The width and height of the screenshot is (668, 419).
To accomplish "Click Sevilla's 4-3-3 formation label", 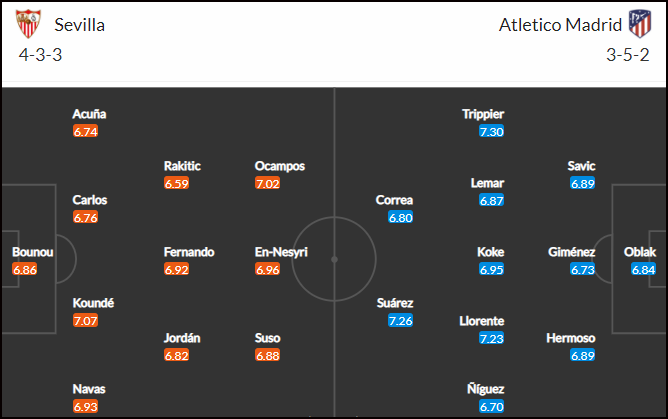I will click(40, 55).
